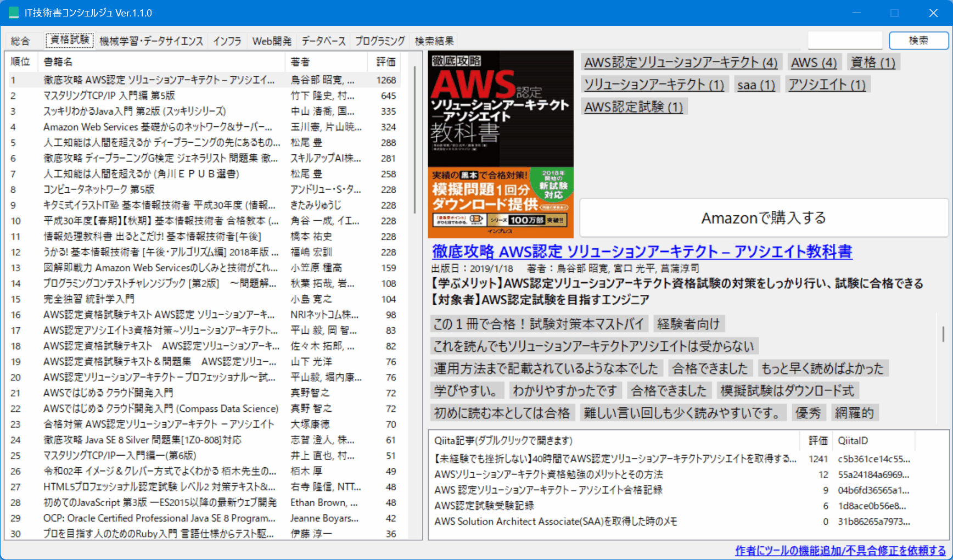Image resolution: width=953 pixels, height=560 pixels.
Task: Click the 資格 (1) tag
Action: coord(873,63)
